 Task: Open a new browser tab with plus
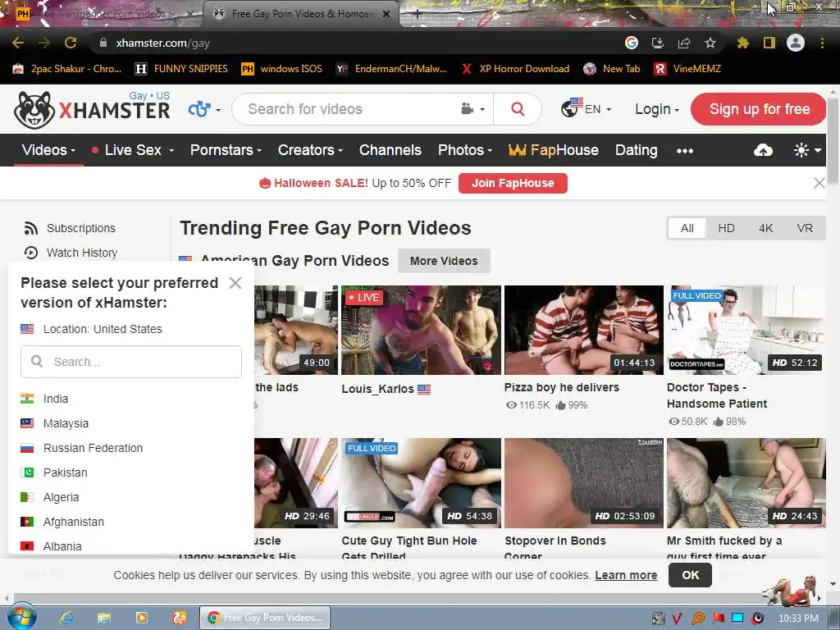click(x=418, y=14)
